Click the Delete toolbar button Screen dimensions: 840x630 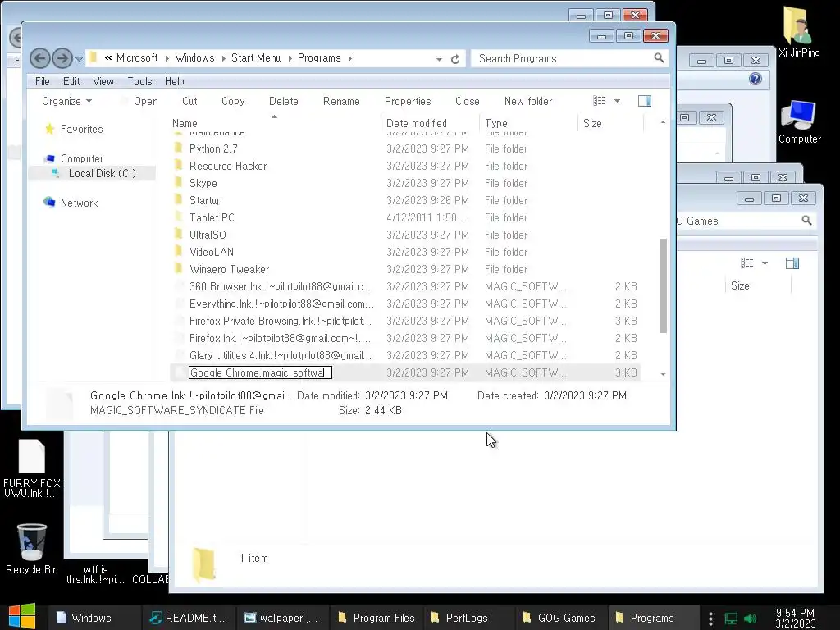[283, 101]
